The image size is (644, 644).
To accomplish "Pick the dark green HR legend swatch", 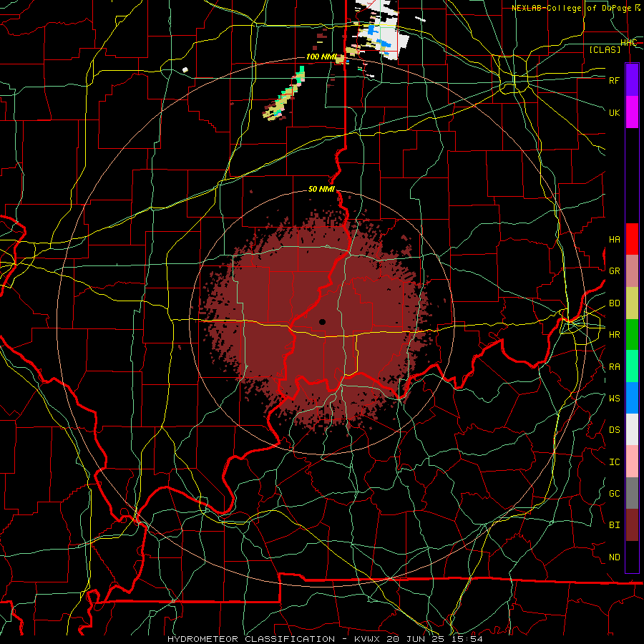I will coord(632,335).
